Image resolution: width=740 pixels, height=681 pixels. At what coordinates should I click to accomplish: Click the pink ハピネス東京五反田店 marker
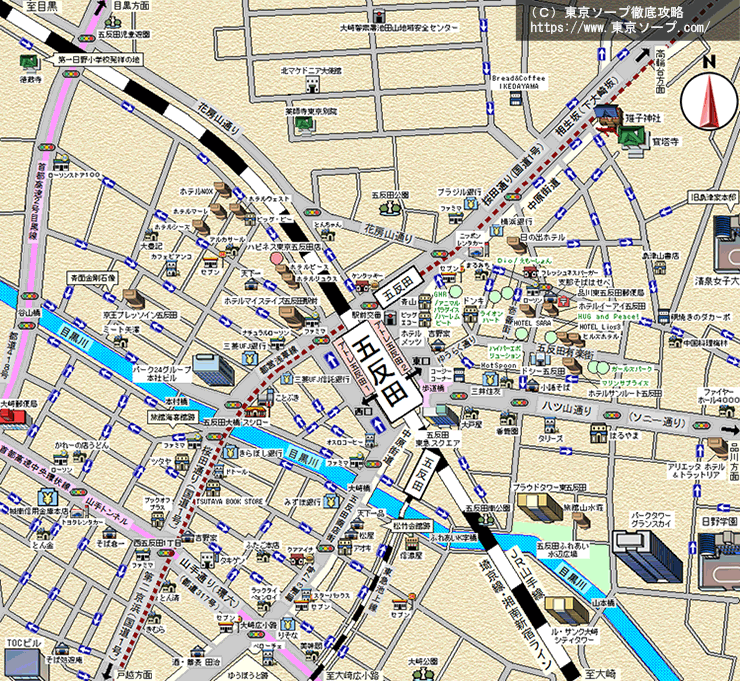[x=277, y=258]
